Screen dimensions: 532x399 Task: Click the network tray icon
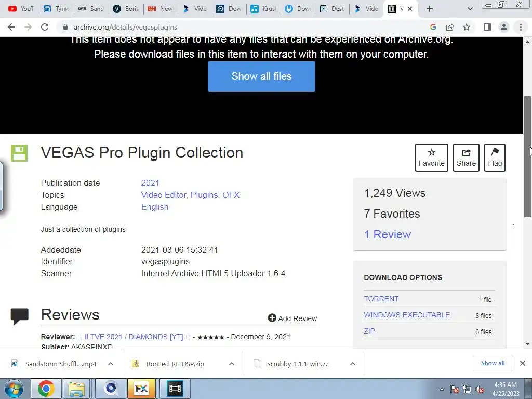(x=467, y=390)
